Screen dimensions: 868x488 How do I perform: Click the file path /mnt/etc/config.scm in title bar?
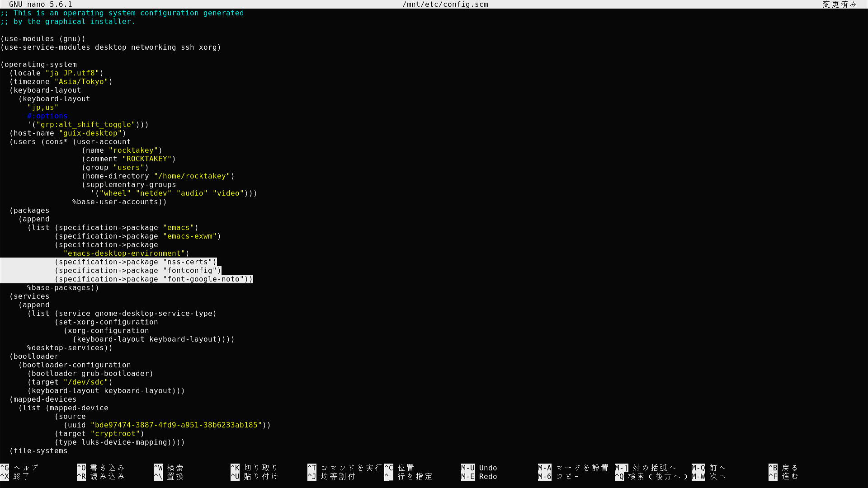click(x=445, y=5)
